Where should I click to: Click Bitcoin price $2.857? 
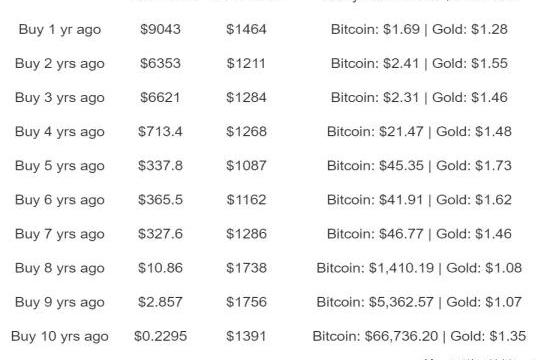tap(160, 302)
